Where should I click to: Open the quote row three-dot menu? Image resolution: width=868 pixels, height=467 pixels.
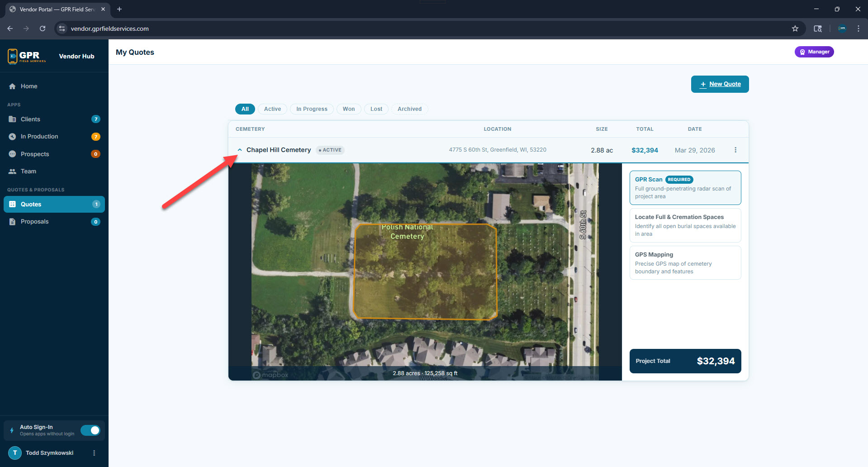click(x=735, y=150)
